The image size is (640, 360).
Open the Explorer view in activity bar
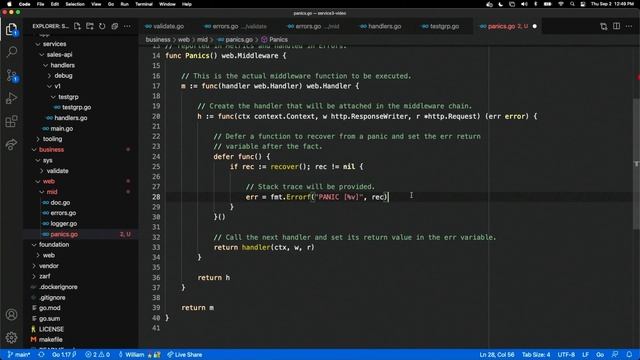tap(11, 29)
